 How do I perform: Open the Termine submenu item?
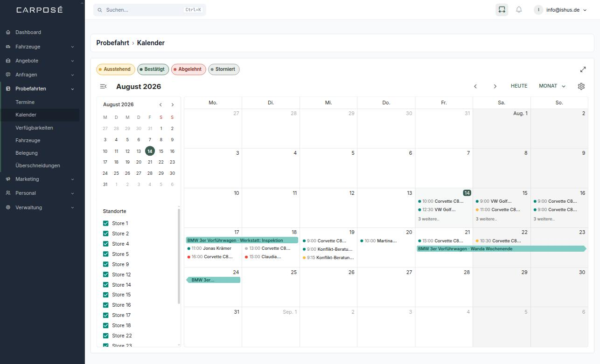click(25, 102)
